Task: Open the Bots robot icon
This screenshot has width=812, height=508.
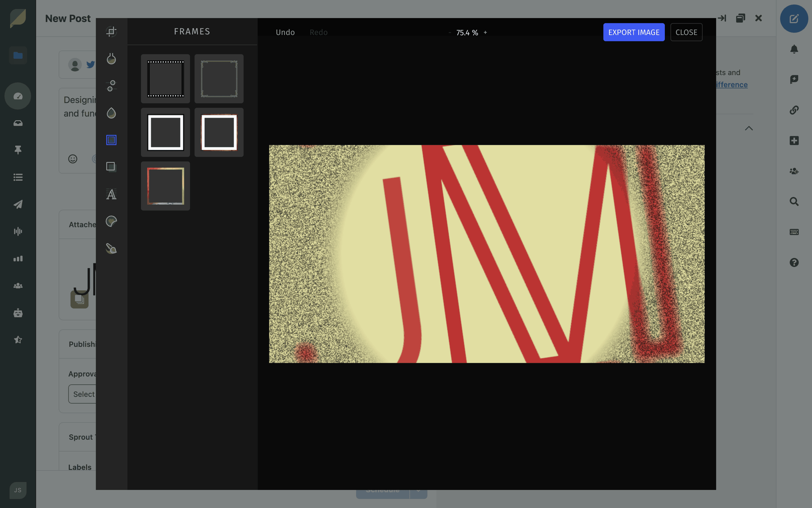Action: (x=18, y=313)
